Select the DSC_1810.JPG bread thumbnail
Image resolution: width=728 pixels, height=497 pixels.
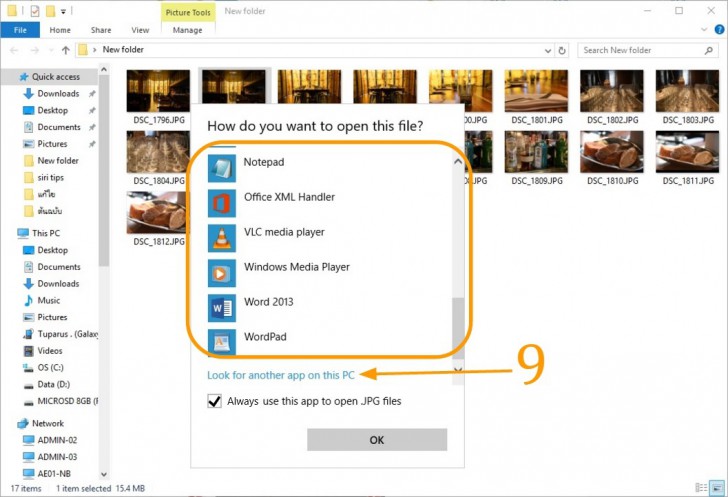[x=612, y=152]
